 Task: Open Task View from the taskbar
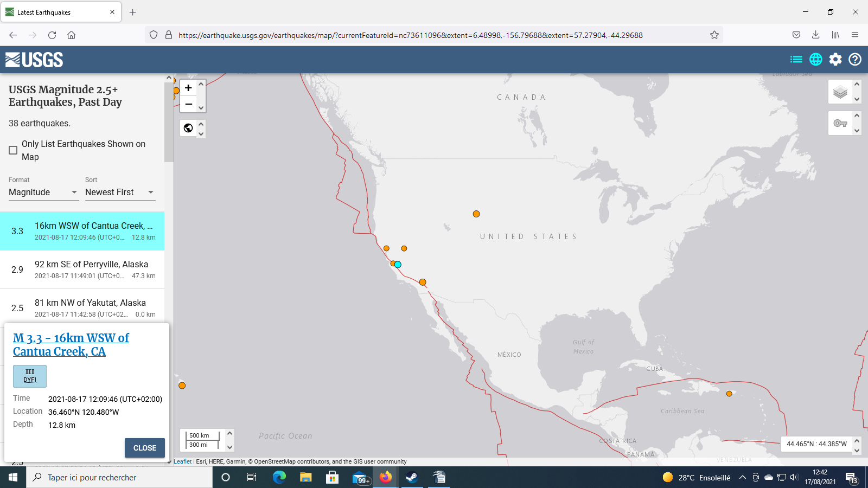252,477
